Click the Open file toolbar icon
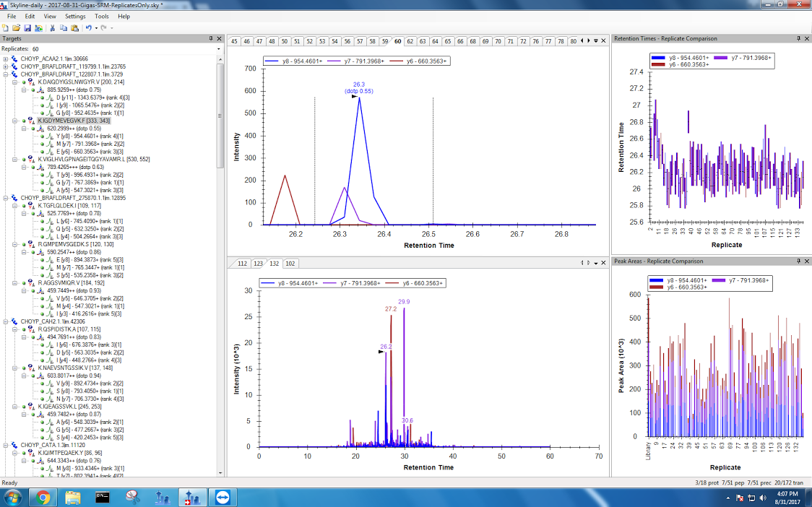812x507 pixels. click(x=16, y=27)
